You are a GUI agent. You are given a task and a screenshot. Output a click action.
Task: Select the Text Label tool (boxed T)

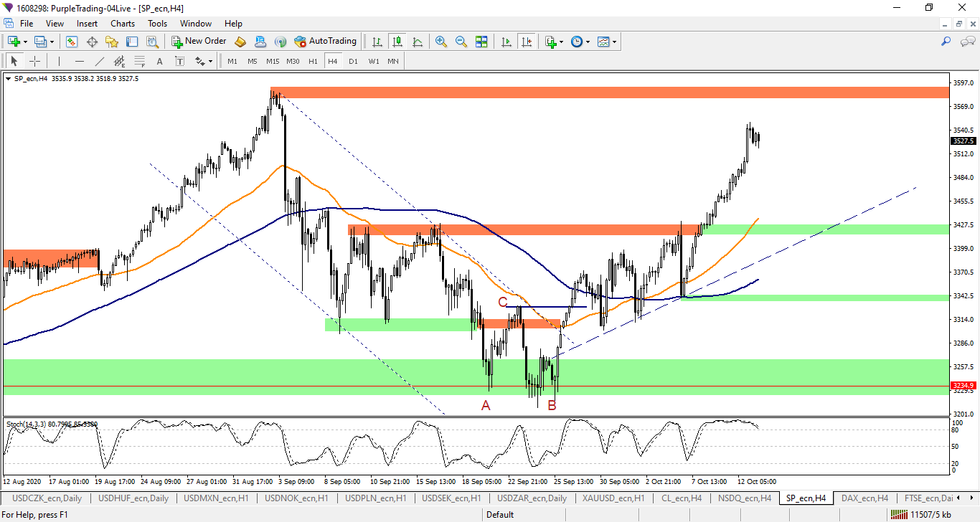pos(179,61)
